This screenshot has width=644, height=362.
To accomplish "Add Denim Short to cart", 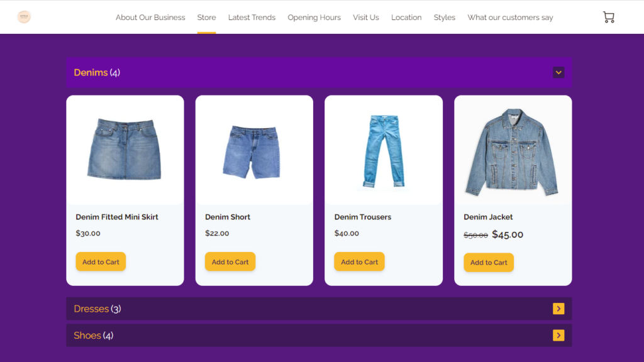I will (x=230, y=261).
